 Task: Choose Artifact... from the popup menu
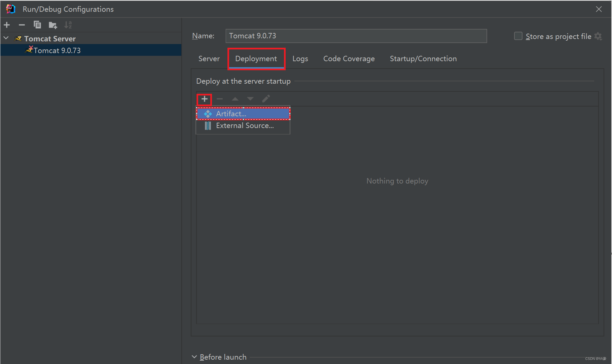[243, 114]
